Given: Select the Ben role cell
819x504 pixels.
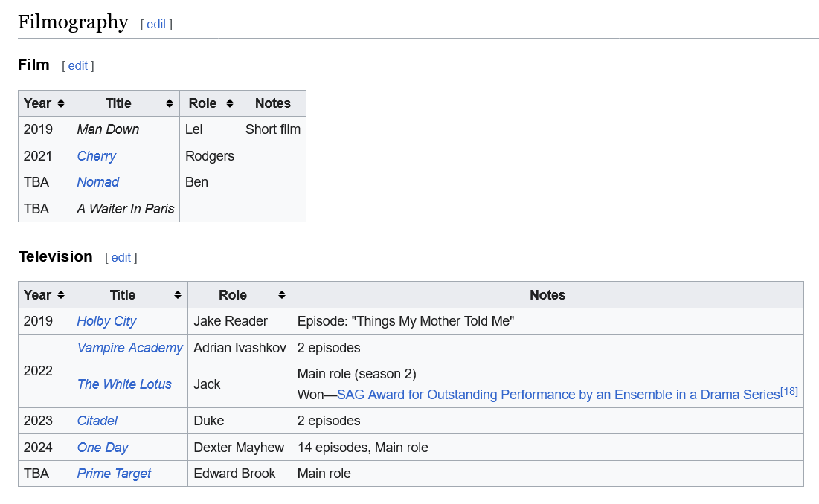Looking at the screenshot, I should coord(210,182).
